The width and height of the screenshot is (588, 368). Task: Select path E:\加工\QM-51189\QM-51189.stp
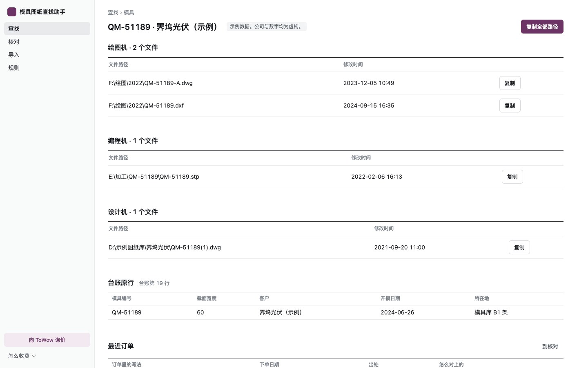pyautogui.click(x=154, y=177)
